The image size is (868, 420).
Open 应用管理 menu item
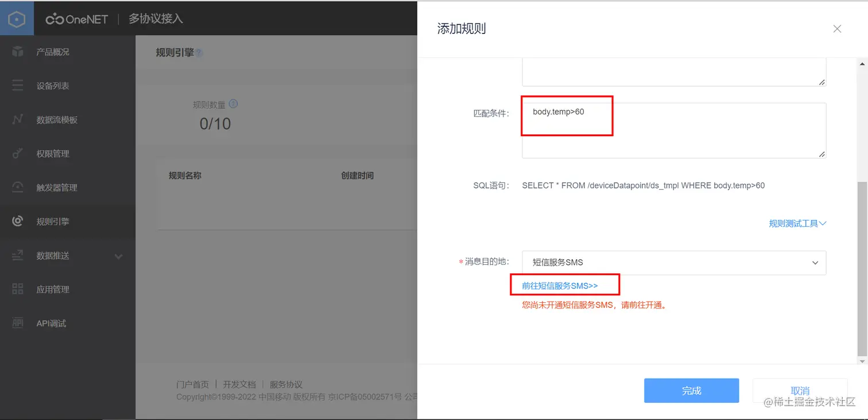[68, 289]
